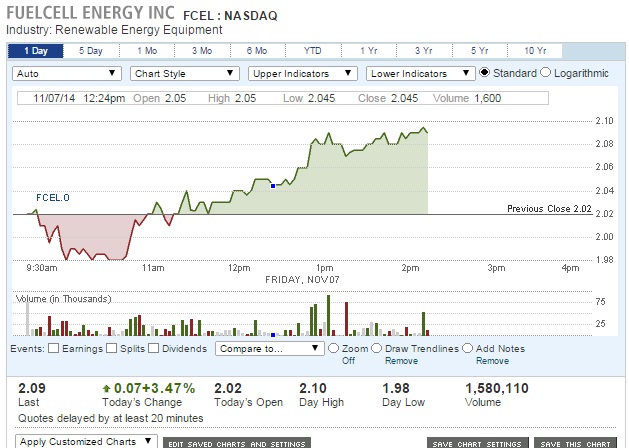Turn on the Zoom radio option
The height and width of the screenshot is (448, 629).
[x=334, y=349]
